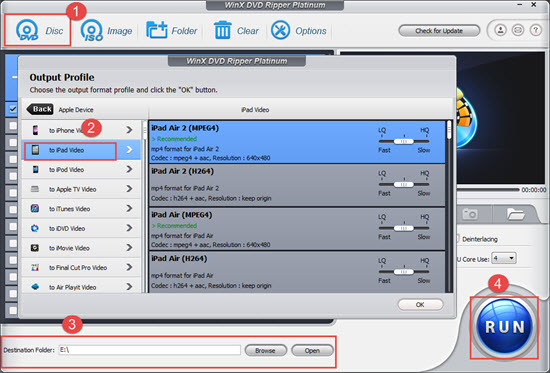Adjust quality slider for iPad Air 2 (MPEG4)
The image size is (550, 373).
pyautogui.click(x=404, y=141)
